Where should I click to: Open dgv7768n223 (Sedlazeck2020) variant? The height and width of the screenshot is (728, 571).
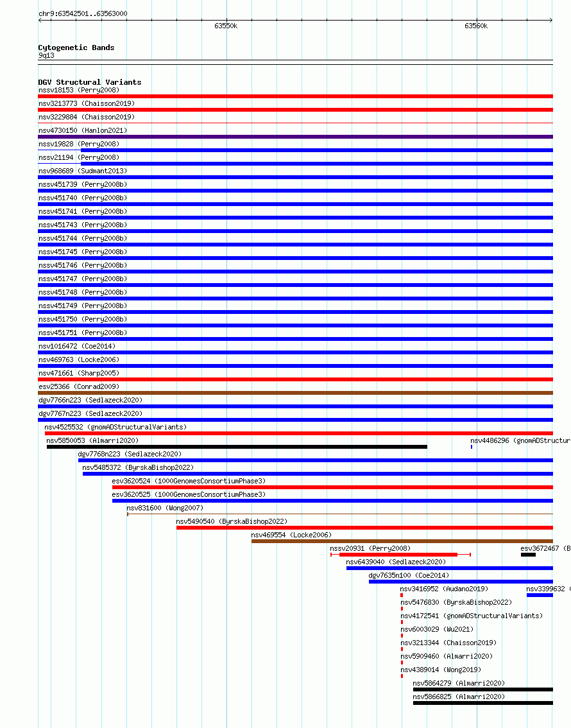pyautogui.click(x=130, y=454)
